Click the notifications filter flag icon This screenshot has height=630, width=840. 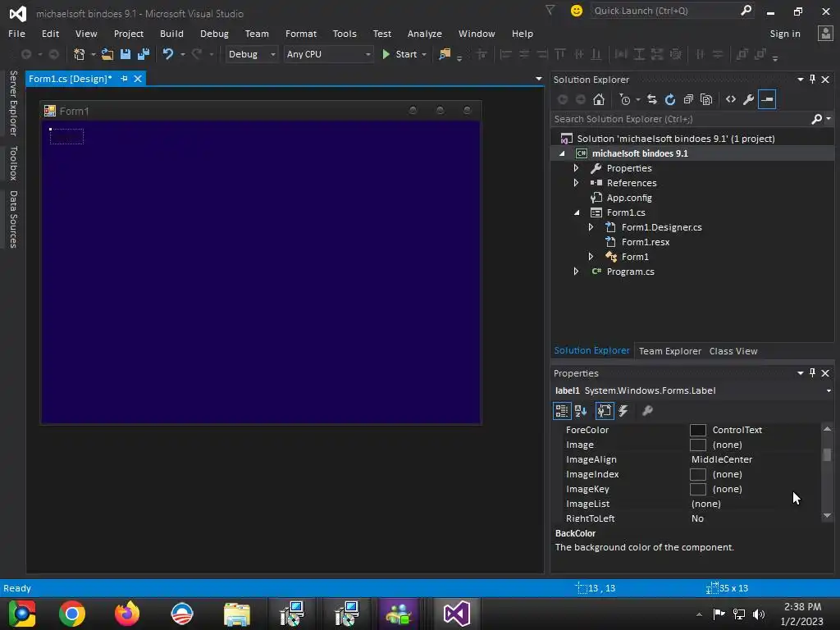tap(550, 10)
